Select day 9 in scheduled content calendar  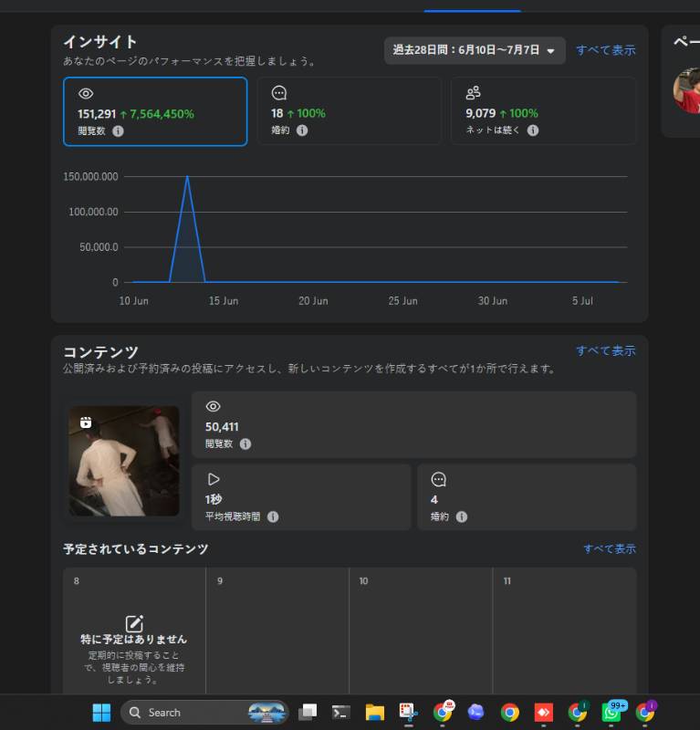coord(277,631)
